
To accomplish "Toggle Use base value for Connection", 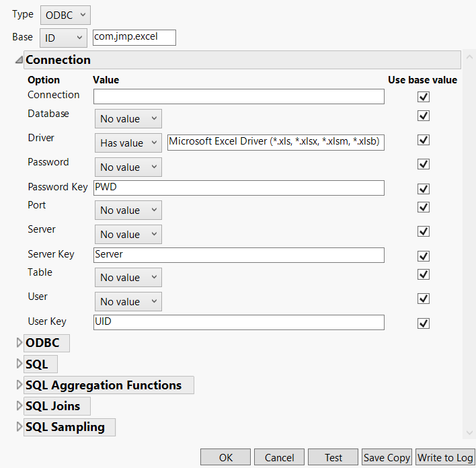I will pyautogui.click(x=423, y=97).
